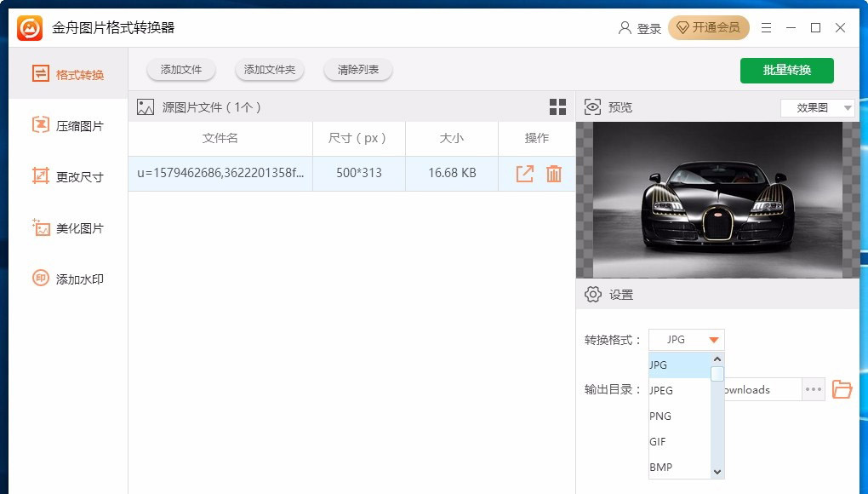Open output folder via orange folder icon
The height and width of the screenshot is (494, 868).
842,389
